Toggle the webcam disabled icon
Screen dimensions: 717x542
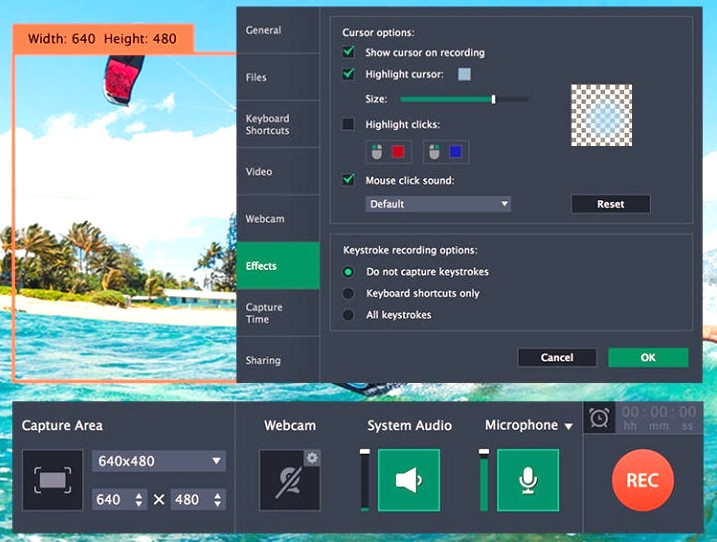coord(289,480)
